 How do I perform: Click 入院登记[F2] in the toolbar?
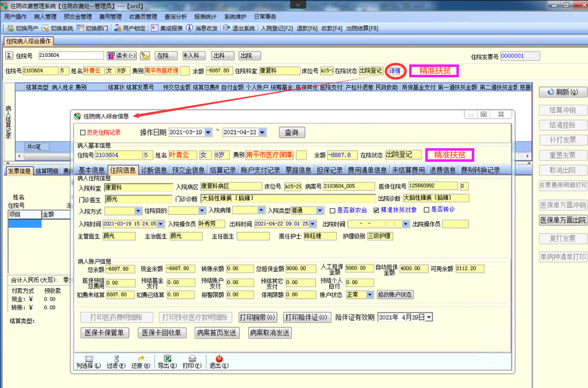[277, 28]
